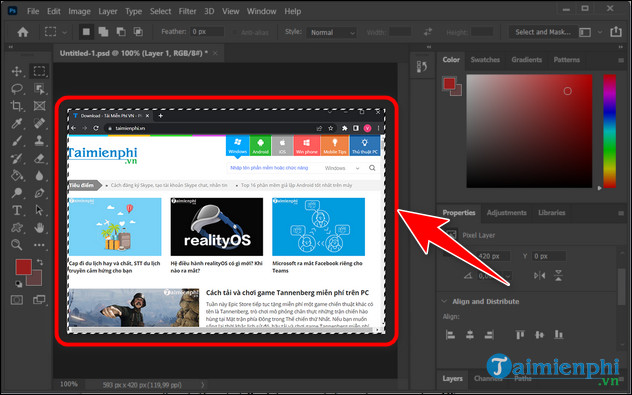Screen dimensions: 632x395
Task: Align right edges in Align panel
Action: (489, 335)
